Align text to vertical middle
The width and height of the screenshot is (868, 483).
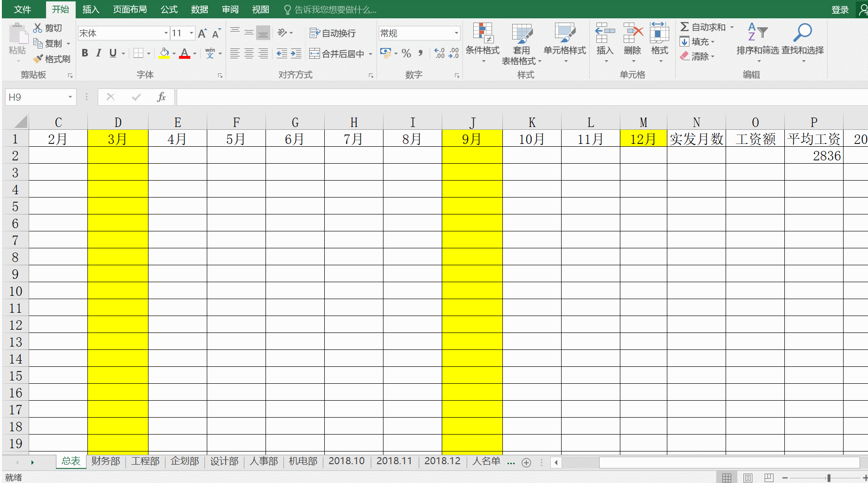[x=249, y=32]
